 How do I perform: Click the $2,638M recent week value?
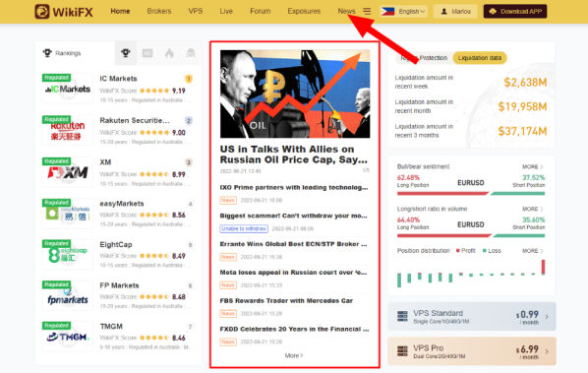point(525,83)
